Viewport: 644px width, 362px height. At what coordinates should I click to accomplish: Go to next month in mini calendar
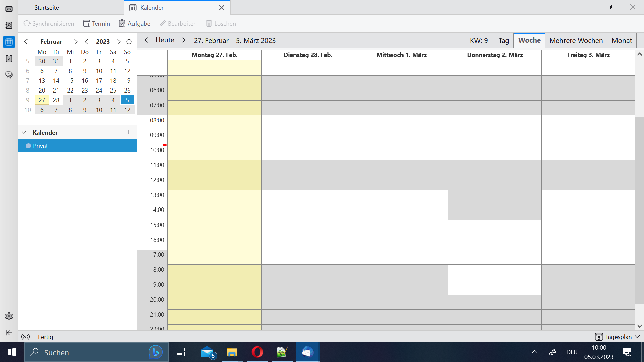tap(76, 42)
